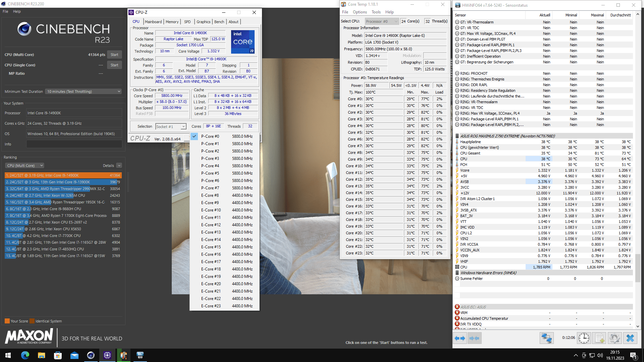Select E-Core #16 in clock list

pyautogui.click(x=224, y=254)
